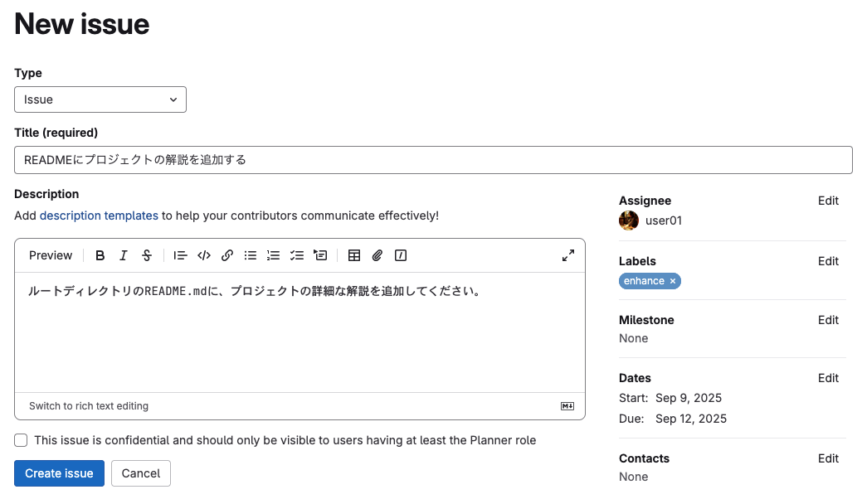
Task: Insert a table into the description
Action: coord(354,255)
